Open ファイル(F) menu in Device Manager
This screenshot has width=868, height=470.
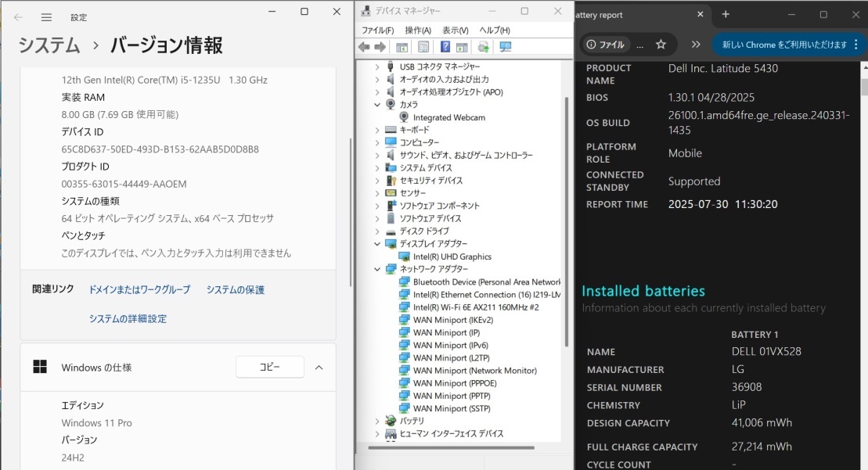377,30
